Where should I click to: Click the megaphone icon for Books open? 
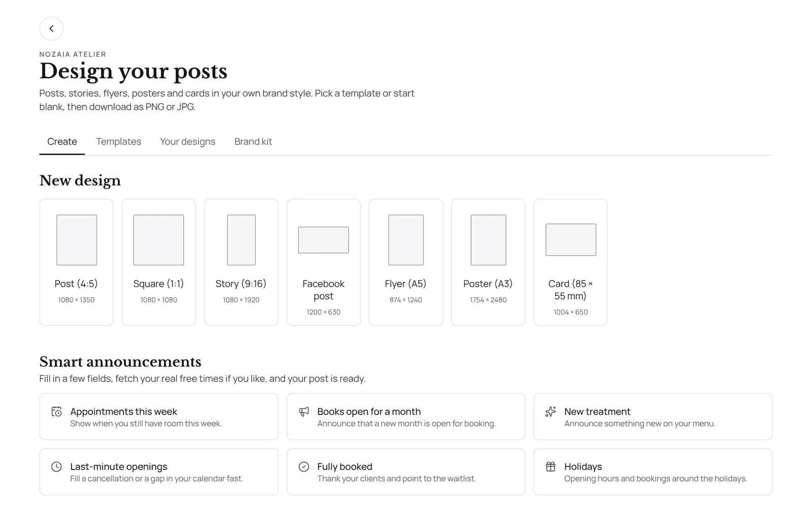[304, 411]
